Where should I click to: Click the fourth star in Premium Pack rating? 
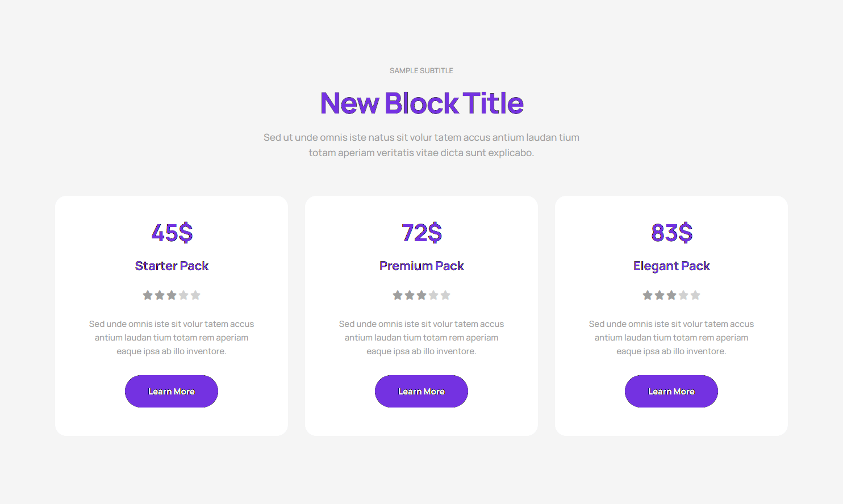click(x=433, y=295)
